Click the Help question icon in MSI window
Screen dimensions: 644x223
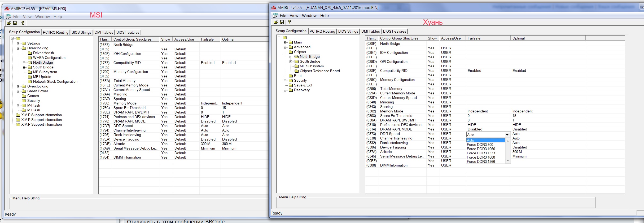pyautogui.click(x=23, y=23)
